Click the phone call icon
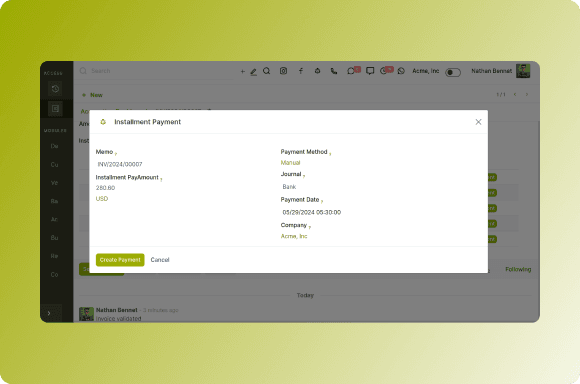The image size is (580, 384). pos(334,71)
